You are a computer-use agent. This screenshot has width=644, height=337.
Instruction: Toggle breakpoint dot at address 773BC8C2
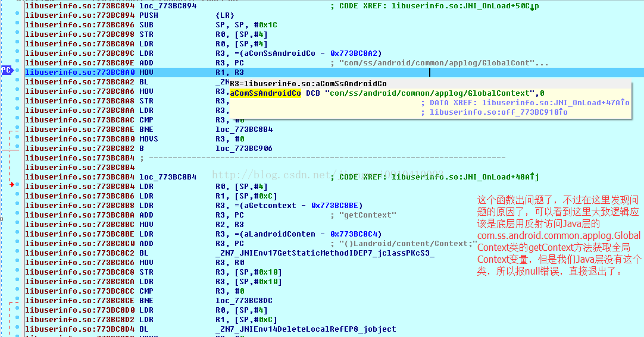(17, 251)
